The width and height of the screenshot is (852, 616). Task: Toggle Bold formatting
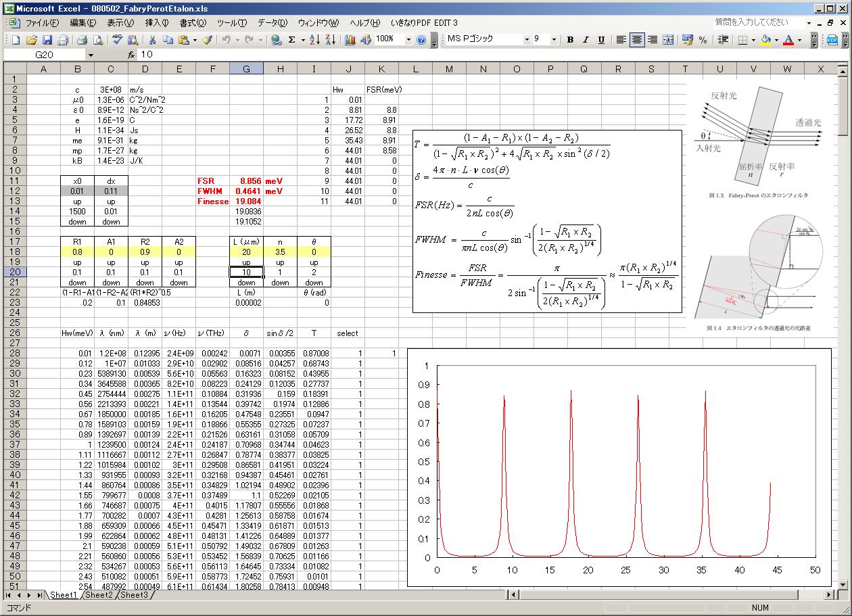tap(570, 40)
